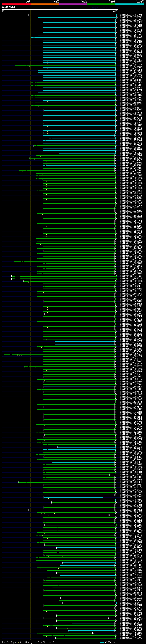Choose the UniRef100_Q09PG4 hit label

[x=131, y=52]
